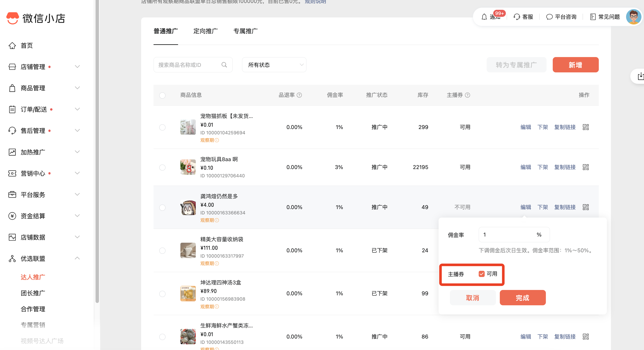The height and width of the screenshot is (350, 644).
Task: Click the page vertical scrollbar beside sidebar
Action: [97, 150]
